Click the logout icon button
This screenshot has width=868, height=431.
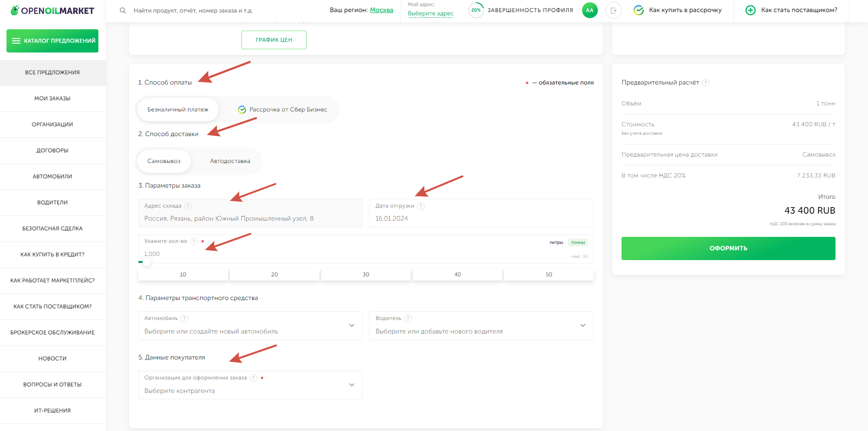pos(614,10)
